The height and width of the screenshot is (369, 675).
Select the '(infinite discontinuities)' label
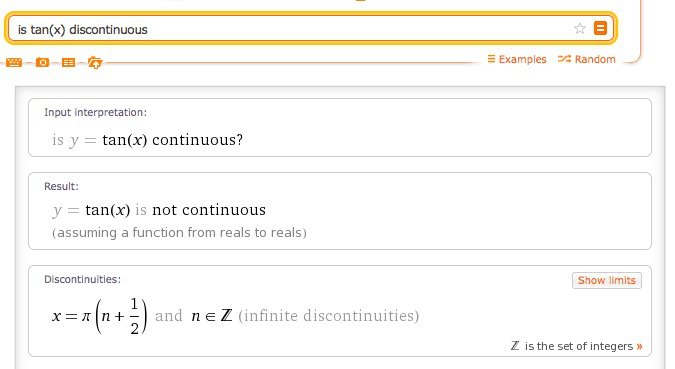[328, 316]
